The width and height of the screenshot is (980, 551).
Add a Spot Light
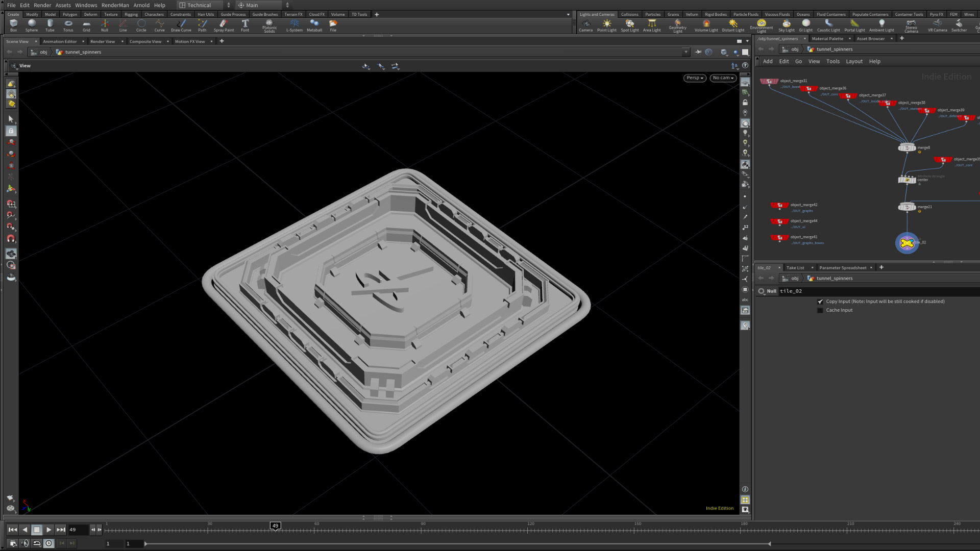[630, 26]
